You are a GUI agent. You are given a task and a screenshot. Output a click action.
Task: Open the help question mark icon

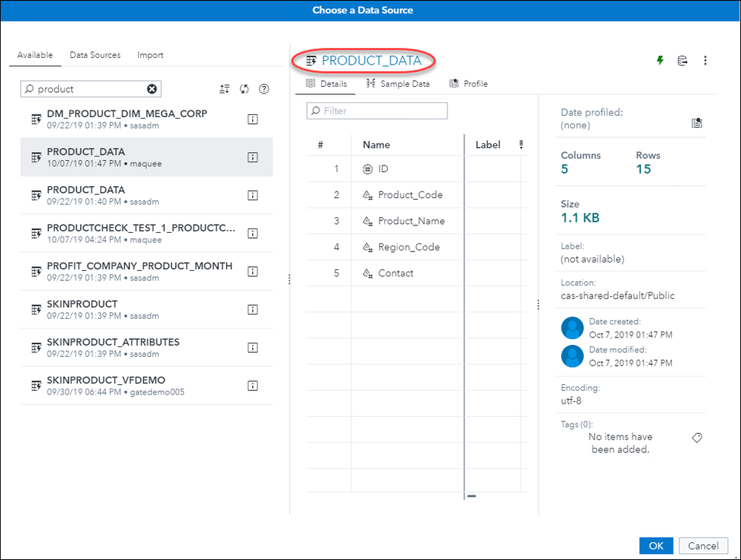click(263, 89)
